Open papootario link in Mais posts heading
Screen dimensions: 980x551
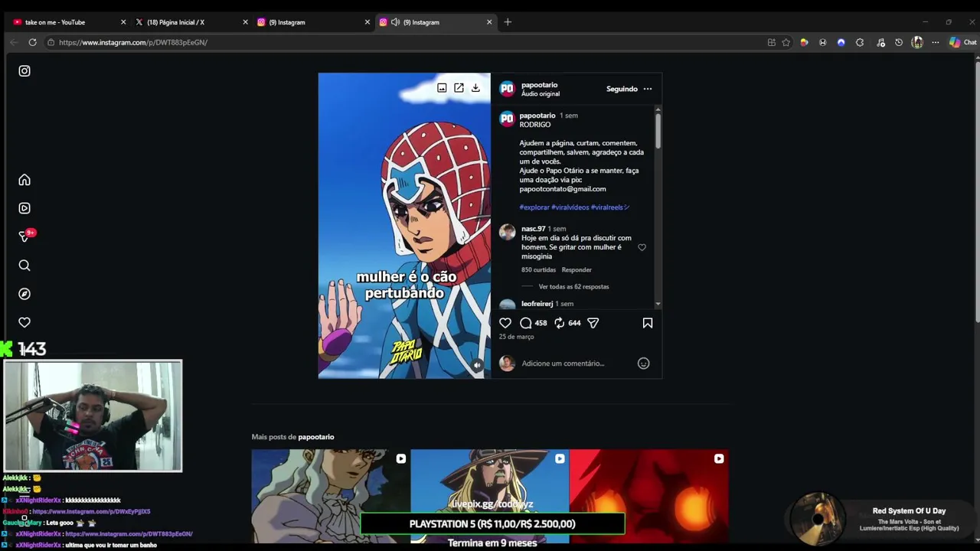pyautogui.click(x=316, y=437)
